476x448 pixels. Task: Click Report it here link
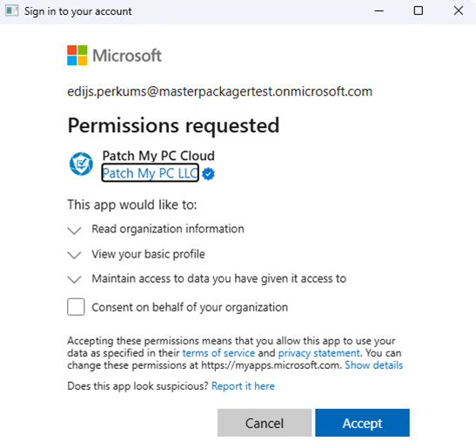[x=243, y=386]
